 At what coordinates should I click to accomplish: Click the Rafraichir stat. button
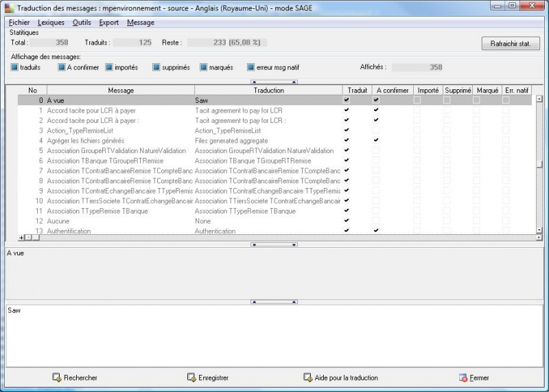tap(511, 43)
